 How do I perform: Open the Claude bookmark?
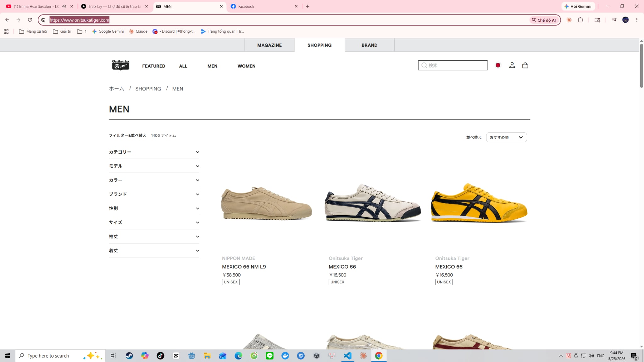(x=138, y=31)
